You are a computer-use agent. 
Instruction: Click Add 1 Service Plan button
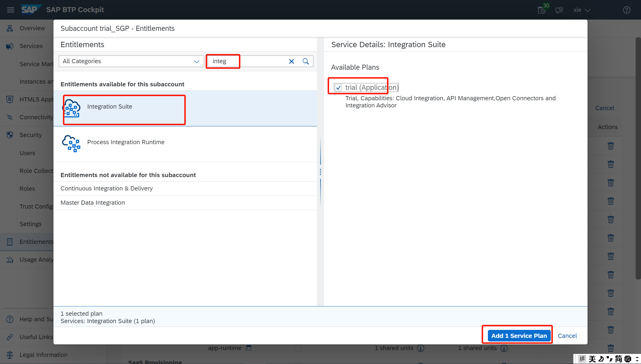point(519,336)
